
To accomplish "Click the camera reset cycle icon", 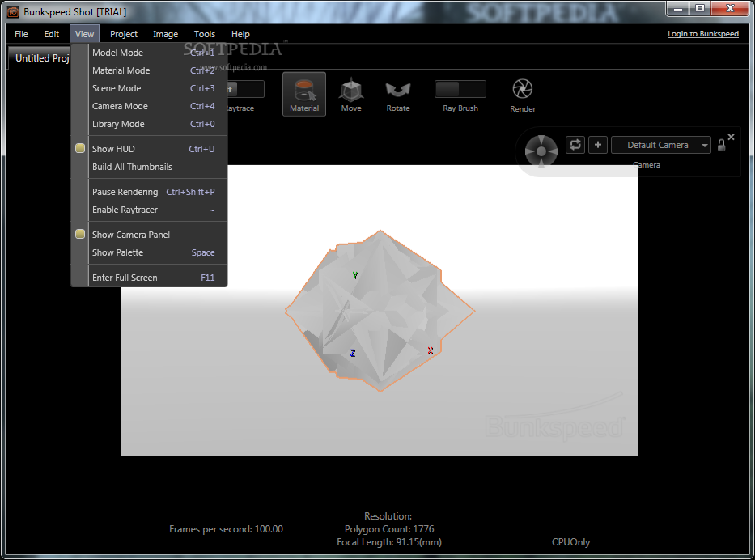I will click(575, 145).
